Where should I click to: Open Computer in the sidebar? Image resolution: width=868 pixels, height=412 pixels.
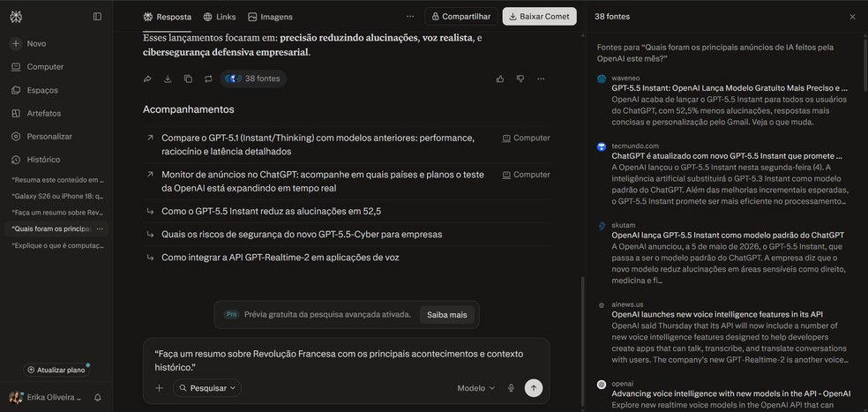pos(38,67)
